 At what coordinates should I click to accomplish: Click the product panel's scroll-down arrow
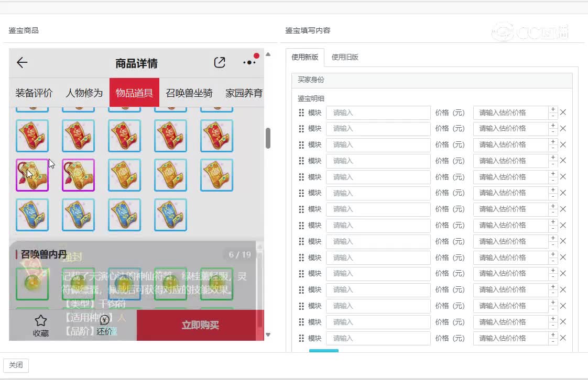point(268,334)
